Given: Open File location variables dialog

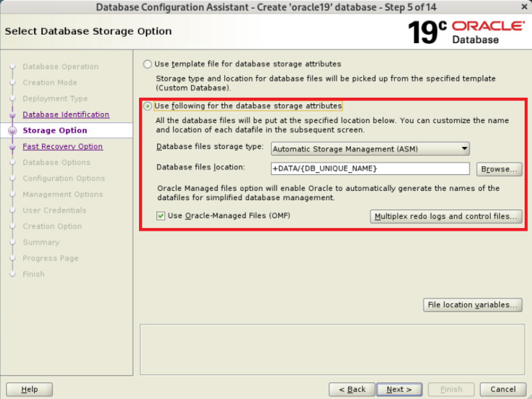Looking at the screenshot, I should point(473,305).
